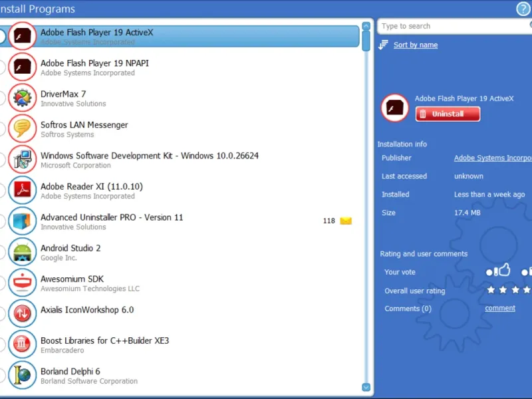
Task: Click the Google Inc. publisher text
Action: click(59, 258)
